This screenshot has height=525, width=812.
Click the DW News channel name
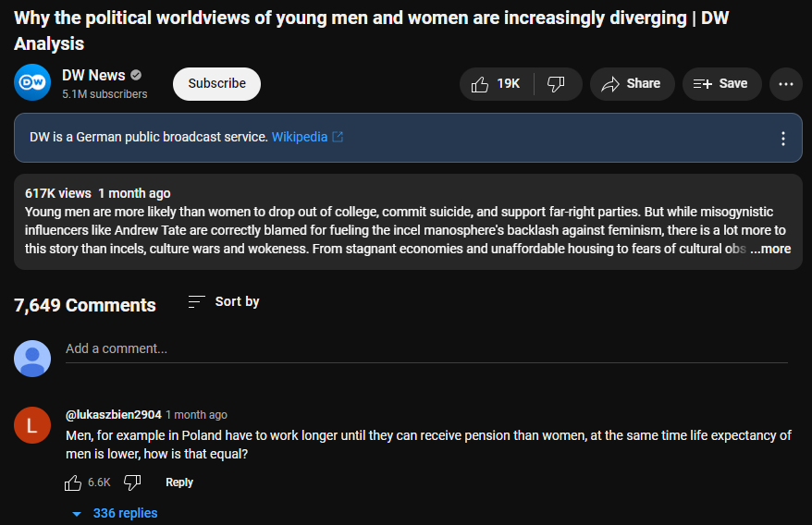tap(93, 75)
